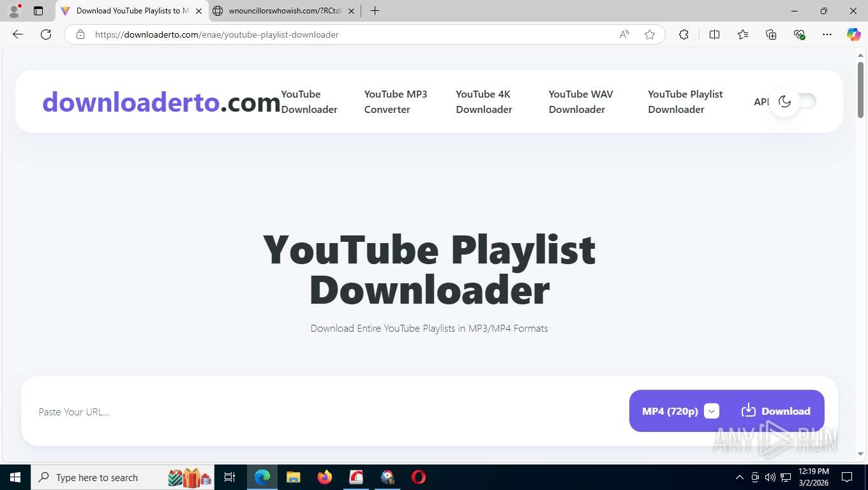Open YouTube 4K Downloader nav link
The height and width of the screenshot is (490, 868).
pos(484,101)
